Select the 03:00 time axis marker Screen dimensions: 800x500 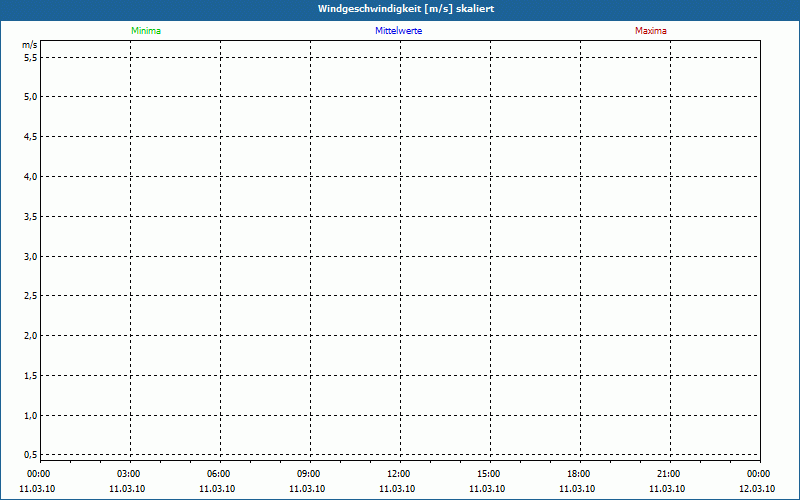(x=129, y=473)
